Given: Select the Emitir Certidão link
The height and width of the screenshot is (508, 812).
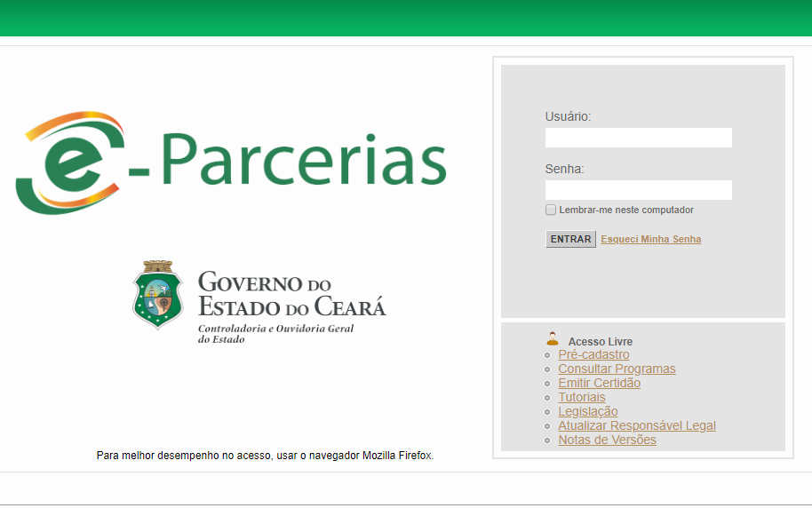Looking at the screenshot, I should (599, 384).
